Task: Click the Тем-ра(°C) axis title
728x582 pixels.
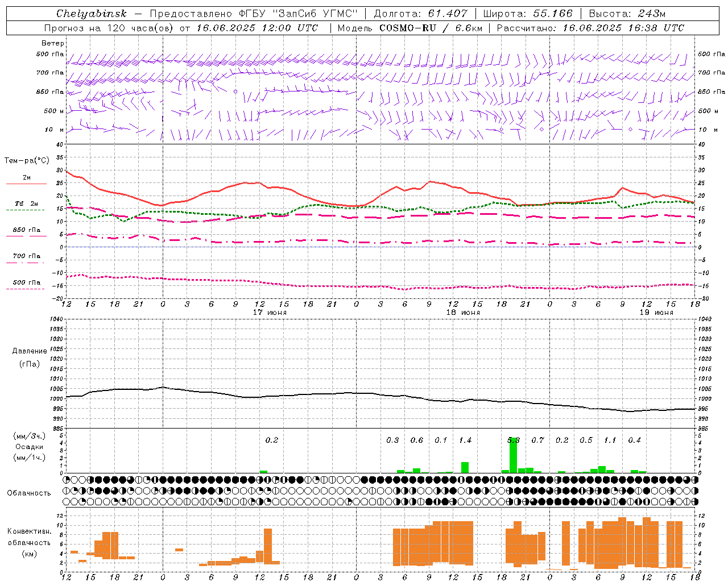Action: pyautogui.click(x=27, y=161)
